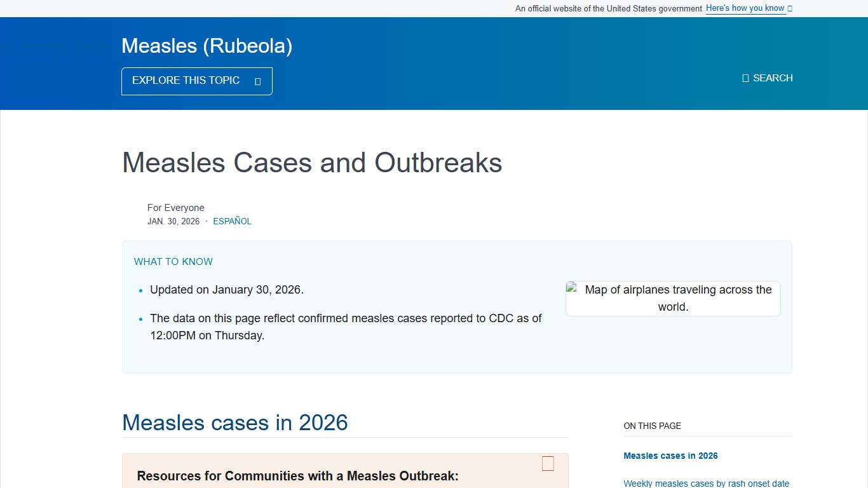Select 'Measles cases in 2026' in page navigation

[x=670, y=456]
